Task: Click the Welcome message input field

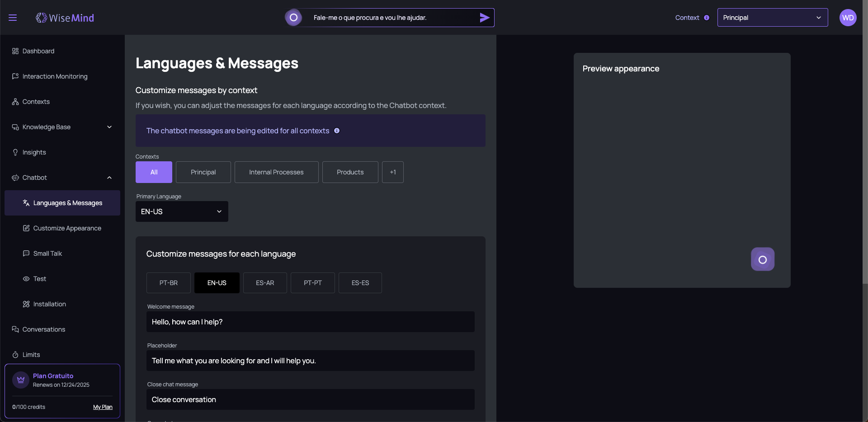Action: point(310,322)
